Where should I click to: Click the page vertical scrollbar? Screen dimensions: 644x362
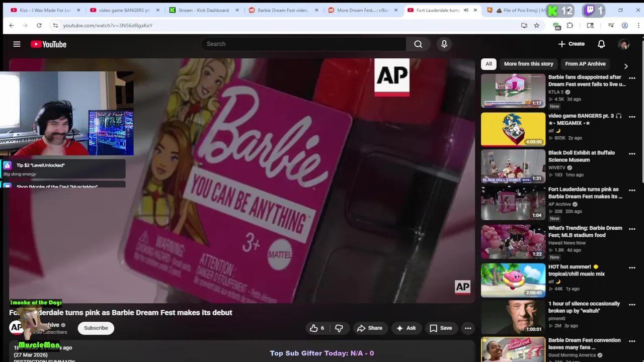click(x=641, y=111)
